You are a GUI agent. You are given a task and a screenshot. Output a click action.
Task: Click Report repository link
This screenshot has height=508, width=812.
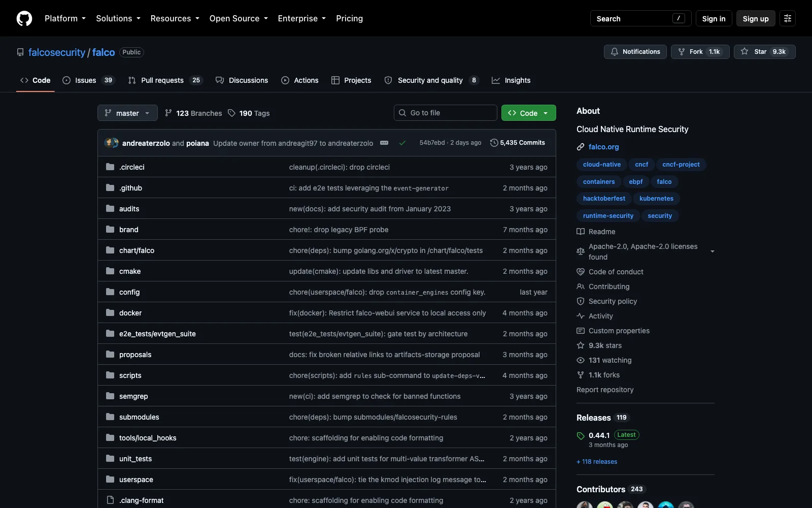(x=605, y=390)
